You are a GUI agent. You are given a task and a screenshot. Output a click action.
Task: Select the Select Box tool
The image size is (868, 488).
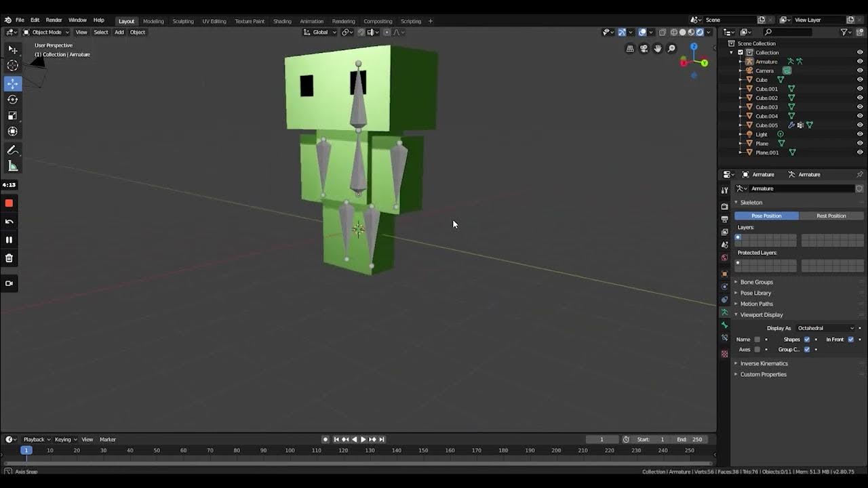(x=12, y=49)
